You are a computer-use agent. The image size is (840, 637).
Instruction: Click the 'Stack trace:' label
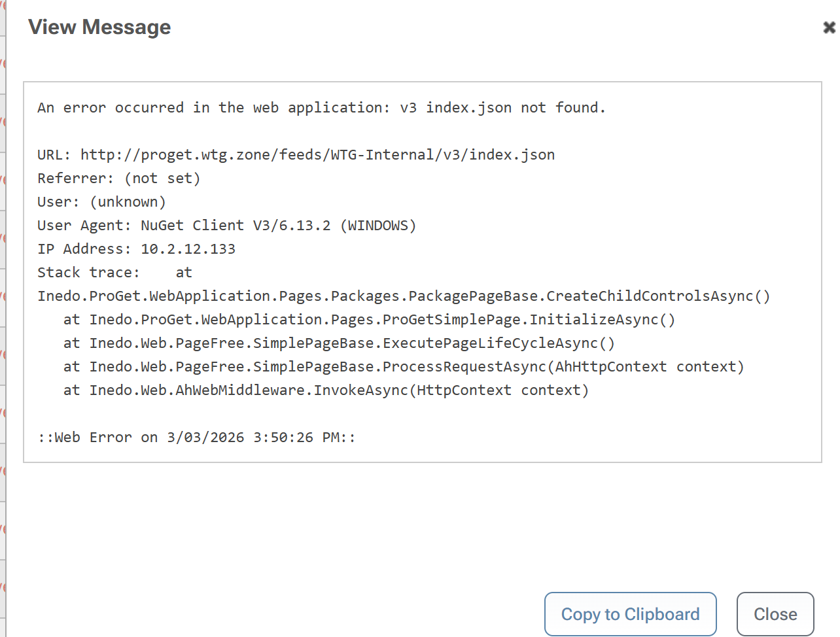click(88, 273)
